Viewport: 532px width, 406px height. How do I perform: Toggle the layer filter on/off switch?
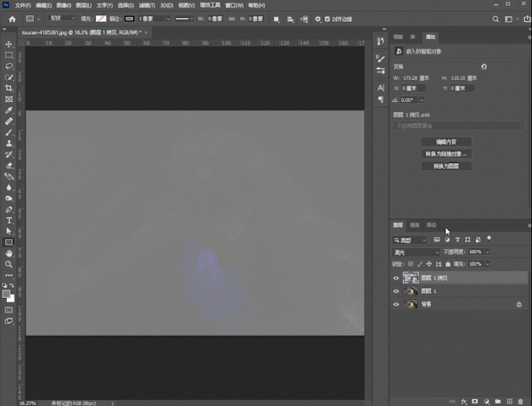[489, 238]
